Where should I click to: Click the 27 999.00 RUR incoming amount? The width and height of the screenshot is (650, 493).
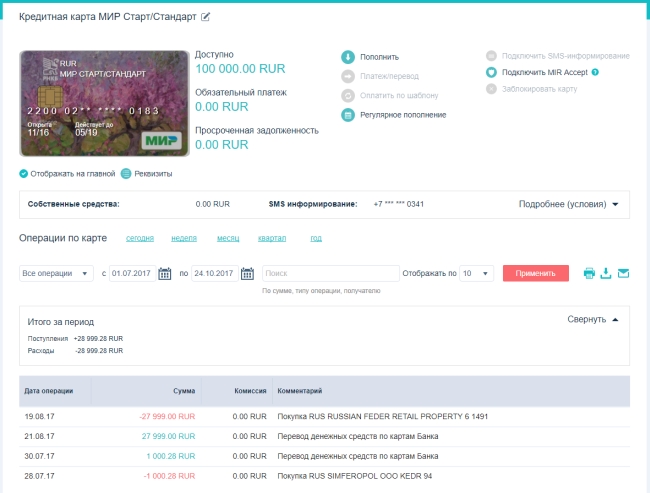(168, 436)
